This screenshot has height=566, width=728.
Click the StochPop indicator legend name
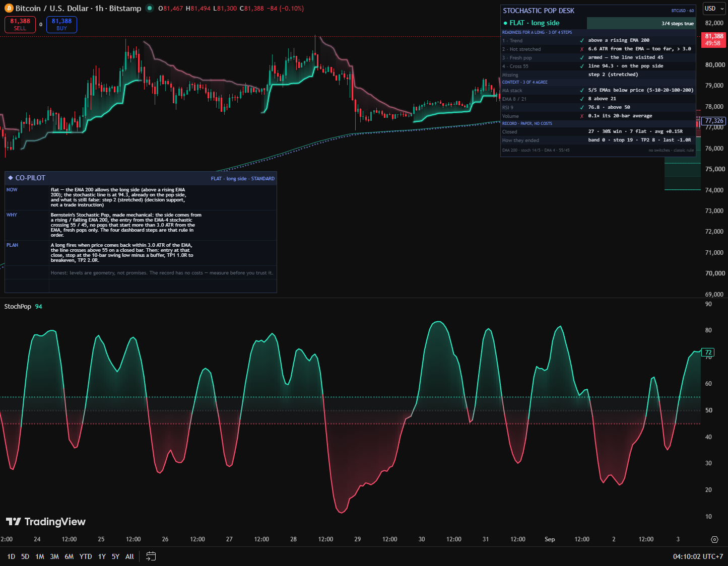coord(18,307)
